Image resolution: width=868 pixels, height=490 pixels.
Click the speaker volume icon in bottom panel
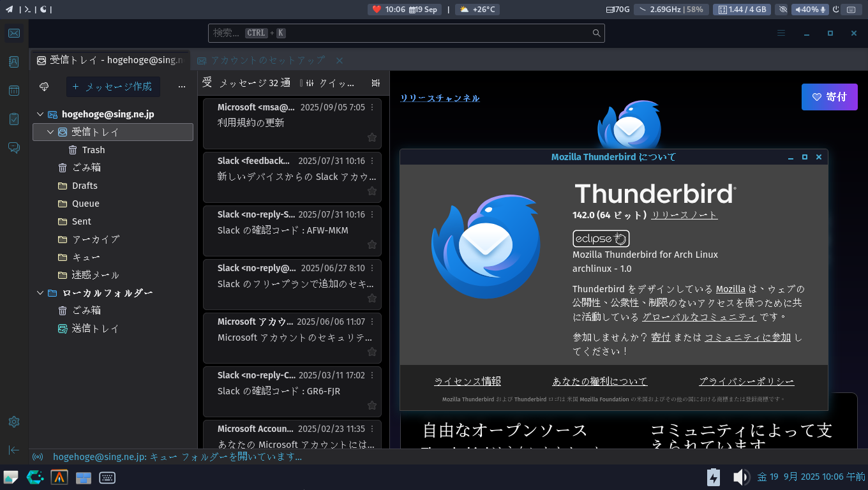click(740, 477)
